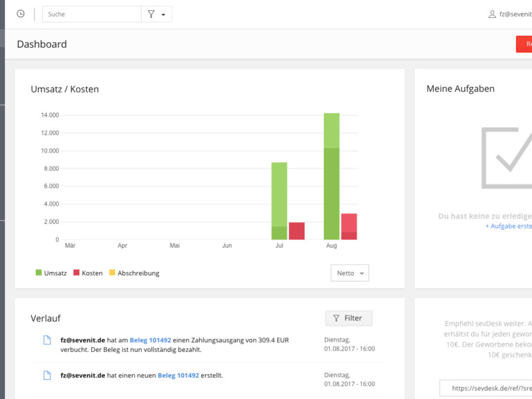Viewport: 532px width, 399px height.
Task: Click the + Aufgabe erstellen link
Action: tap(509, 226)
